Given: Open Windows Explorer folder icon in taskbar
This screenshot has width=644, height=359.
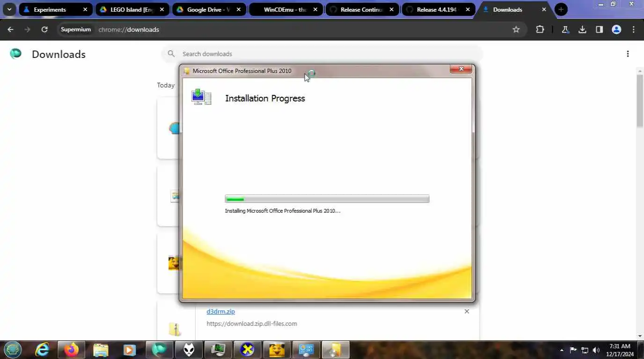Looking at the screenshot, I should tap(101, 350).
